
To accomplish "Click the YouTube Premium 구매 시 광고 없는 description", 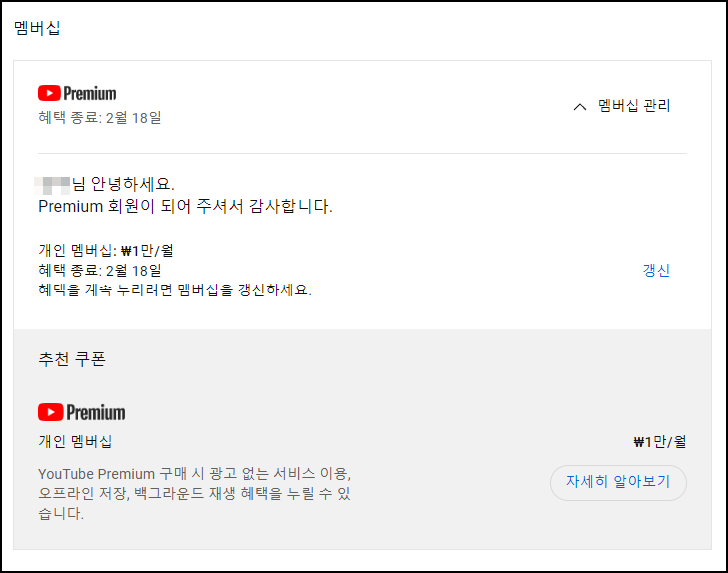I will (194, 494).
